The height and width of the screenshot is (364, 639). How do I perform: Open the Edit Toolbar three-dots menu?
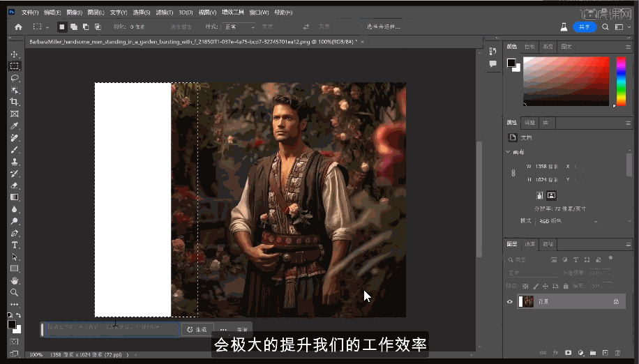(14, 305)
